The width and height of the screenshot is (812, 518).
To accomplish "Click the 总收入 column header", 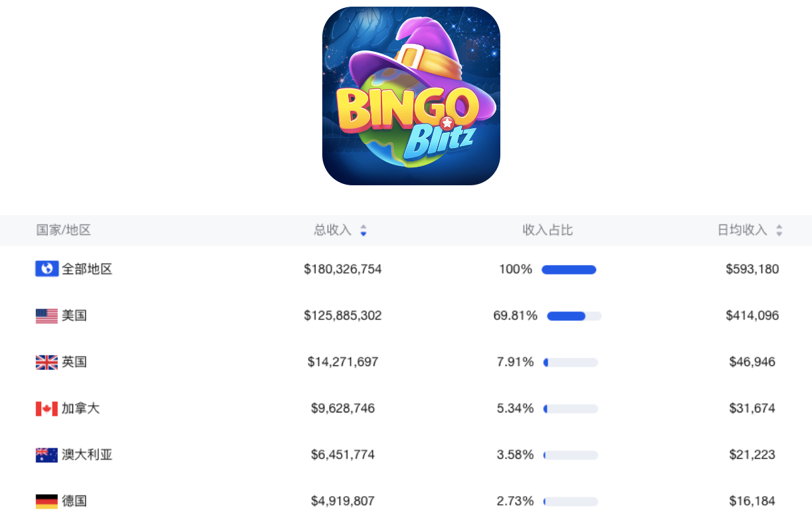I will coord(332,230).
